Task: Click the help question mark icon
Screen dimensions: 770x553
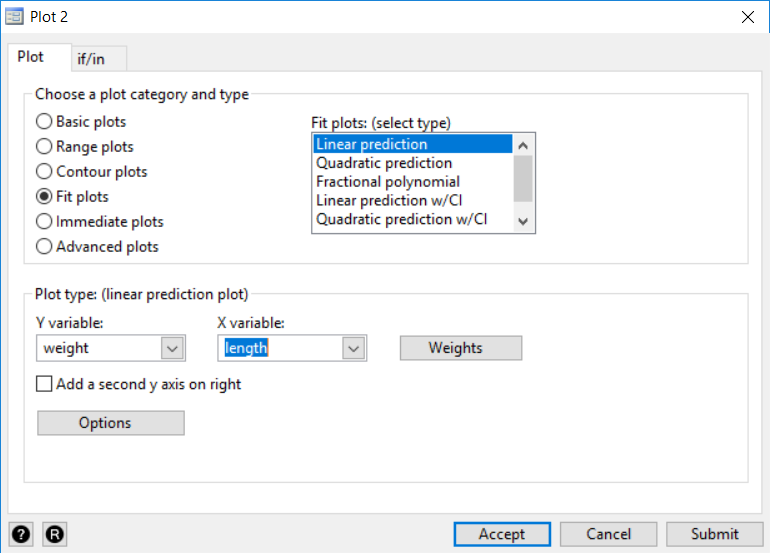Action: coord(22,534)
